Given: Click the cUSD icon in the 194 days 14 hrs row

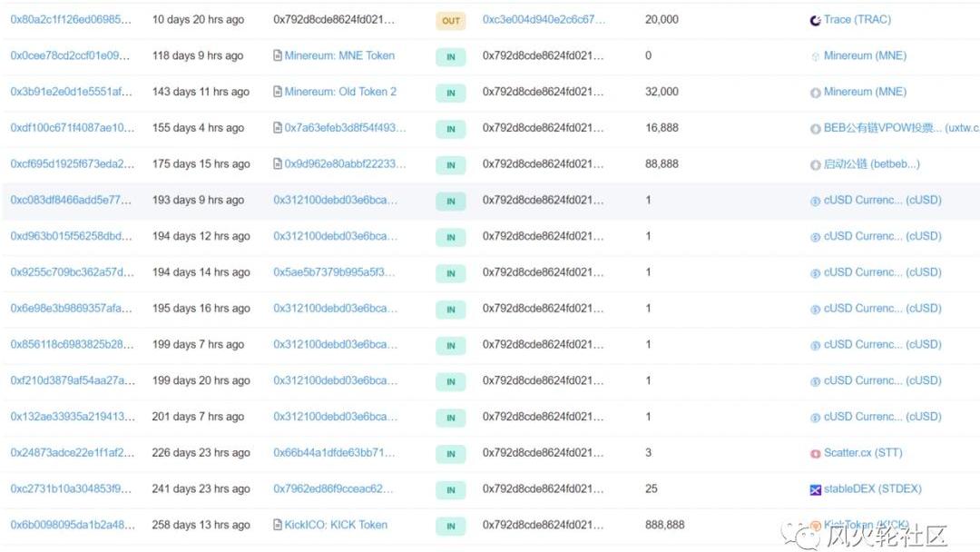Looking at the screenshot, I should [815, 274].
